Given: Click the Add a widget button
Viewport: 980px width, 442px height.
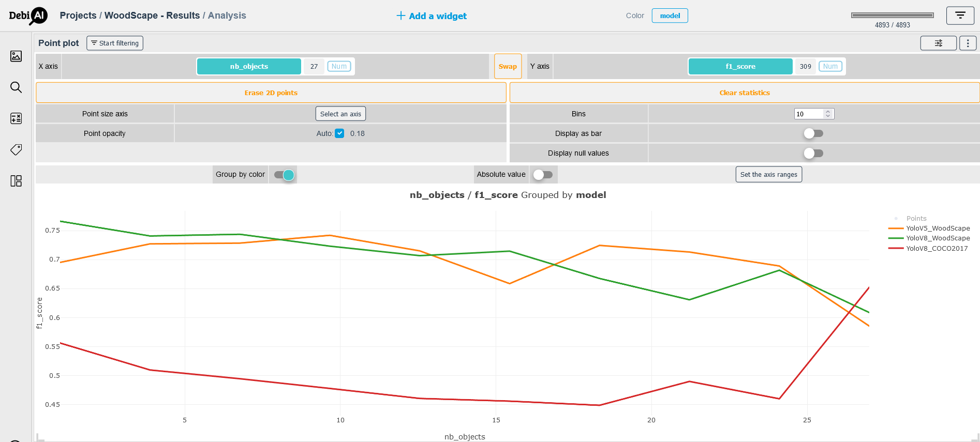Looking at the screenshot, I should (432, 16).
